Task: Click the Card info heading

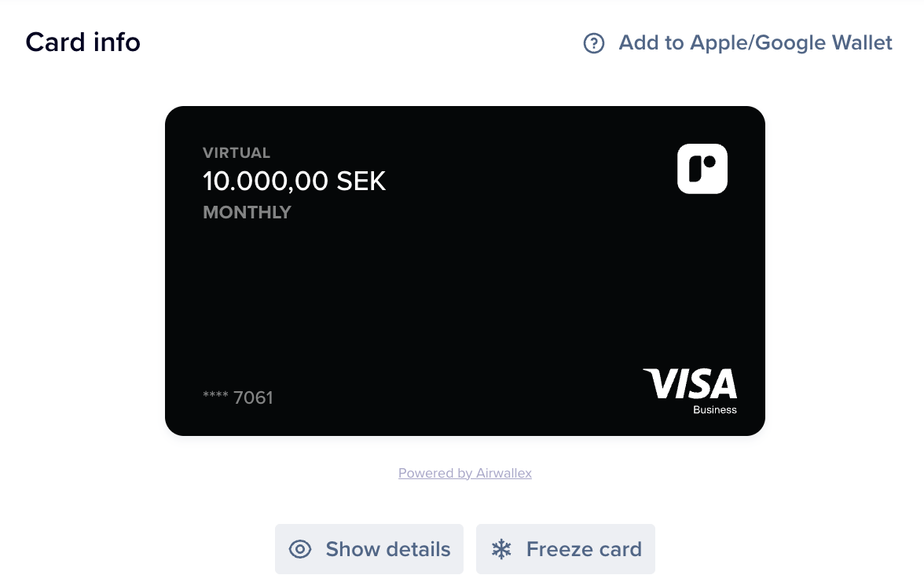Action: (x=82, y=42)
